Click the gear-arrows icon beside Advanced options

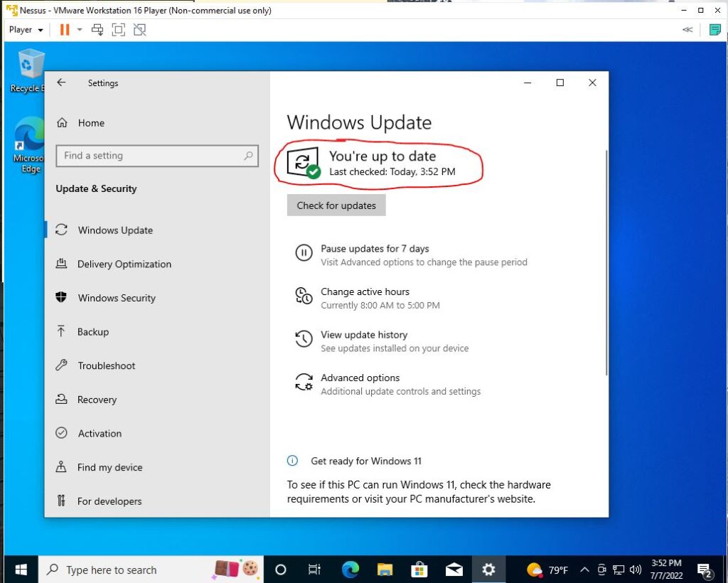304,382
